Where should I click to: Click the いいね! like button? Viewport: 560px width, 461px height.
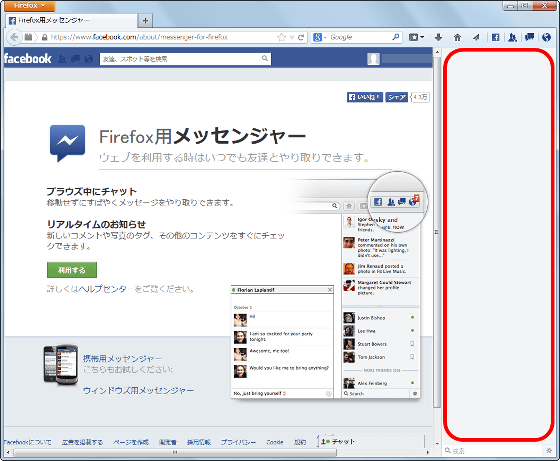point(365,97)
